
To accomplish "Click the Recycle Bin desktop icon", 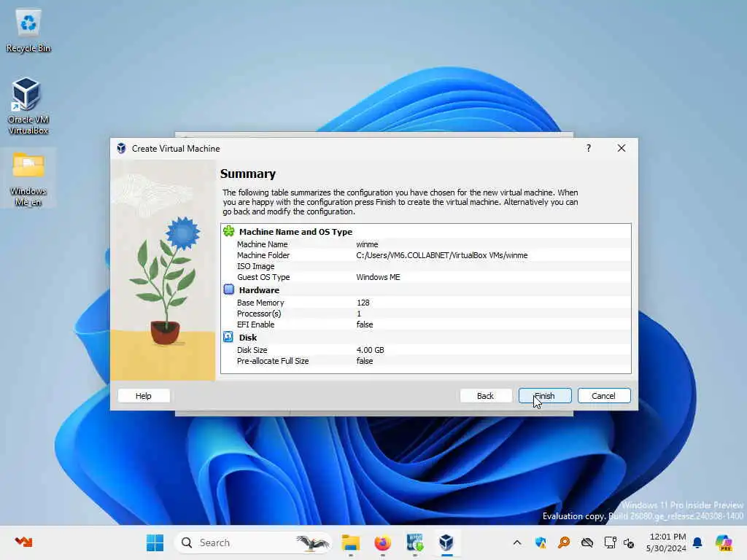I will tap(28, 31).
